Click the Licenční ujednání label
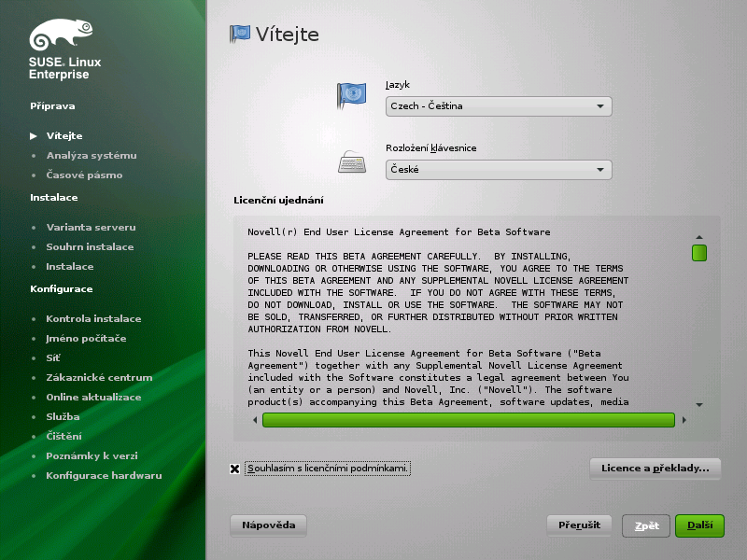The width and height of the screenshot is (747, 560). (x=278, y=201)
